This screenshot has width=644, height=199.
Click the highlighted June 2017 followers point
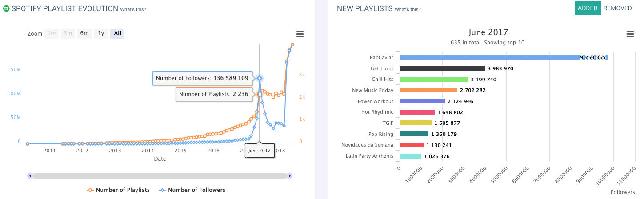[260, 78]
